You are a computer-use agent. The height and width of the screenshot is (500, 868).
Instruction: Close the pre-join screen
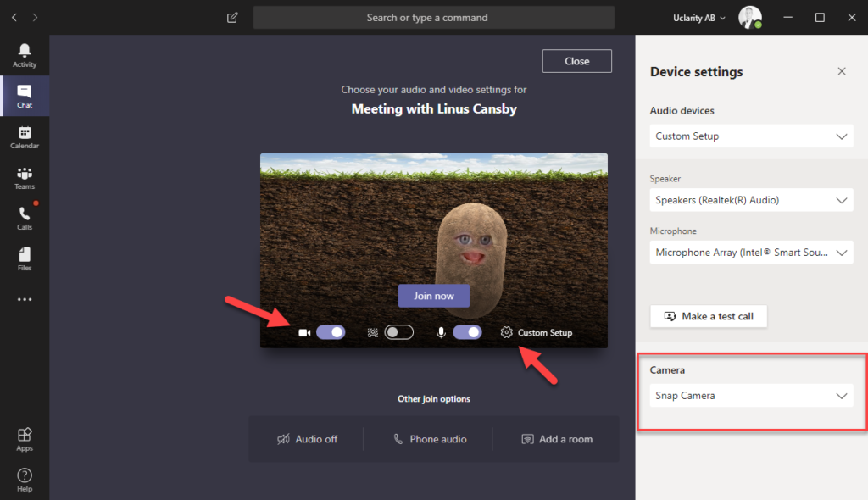tap(576, 61)
